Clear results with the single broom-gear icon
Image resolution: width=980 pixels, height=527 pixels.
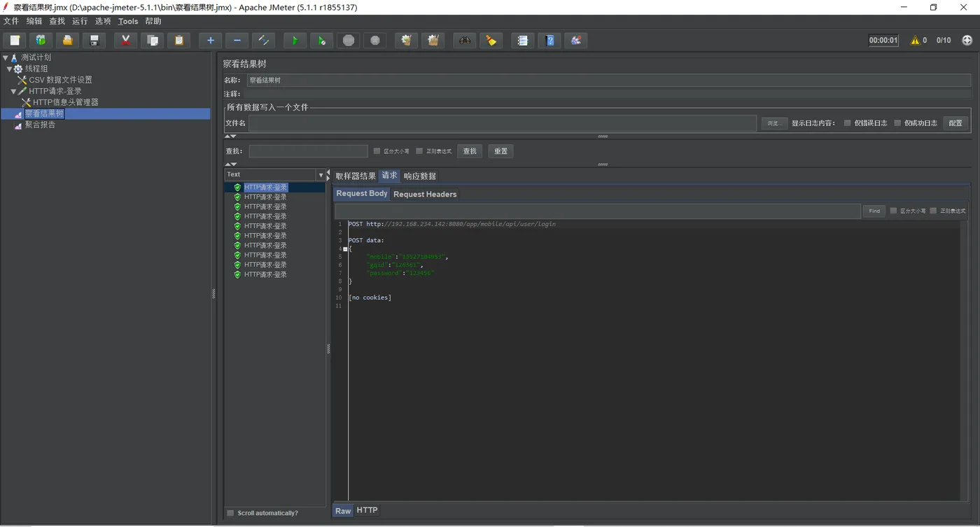pos(406,41)
